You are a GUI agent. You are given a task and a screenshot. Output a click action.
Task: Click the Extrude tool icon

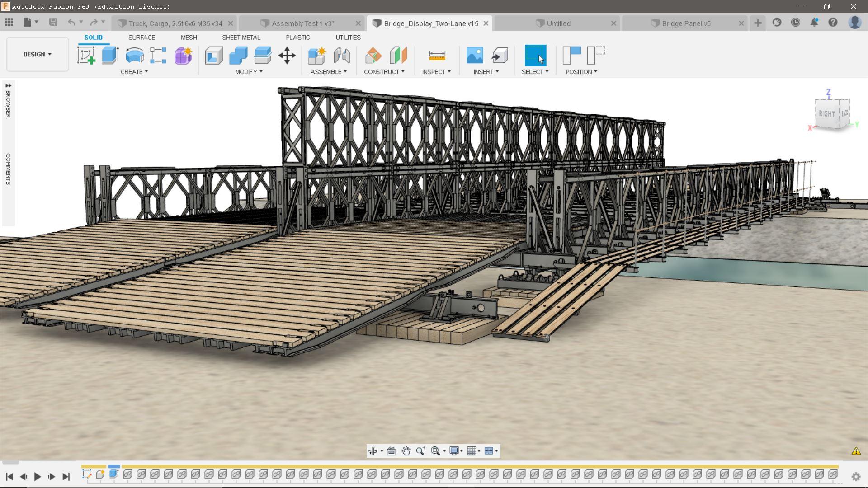[110, 56]
